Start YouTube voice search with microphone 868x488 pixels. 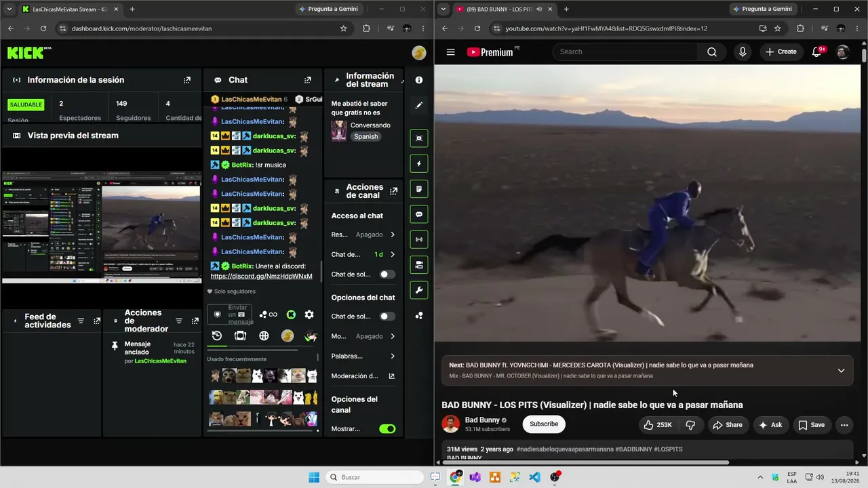point(743,52)
